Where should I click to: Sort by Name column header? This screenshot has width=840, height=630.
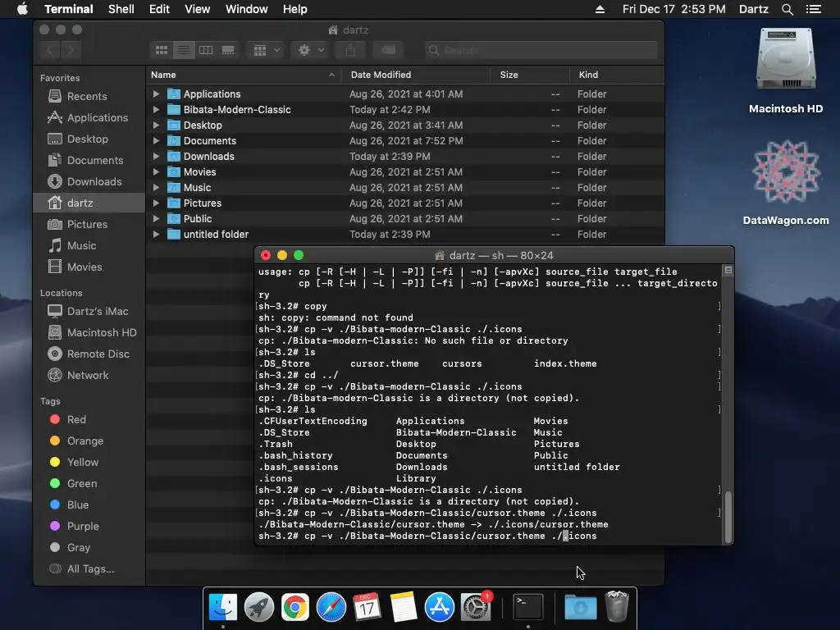[x=244, y=75]
